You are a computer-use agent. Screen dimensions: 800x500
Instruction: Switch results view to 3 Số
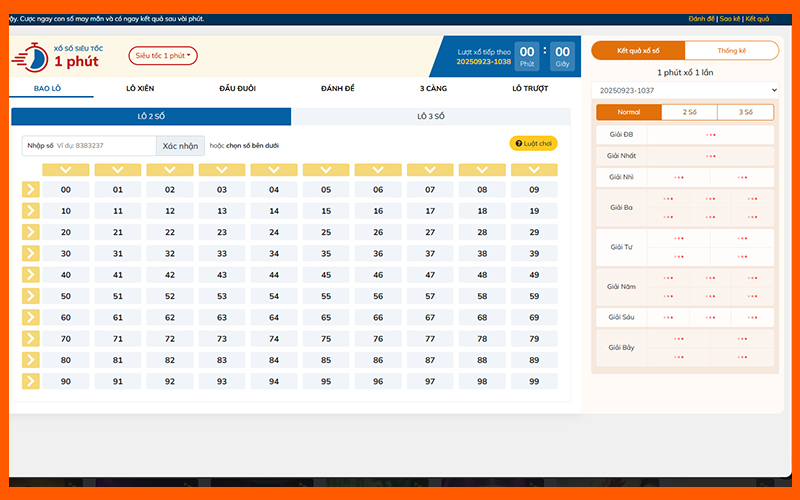click(x=745, y=113)
